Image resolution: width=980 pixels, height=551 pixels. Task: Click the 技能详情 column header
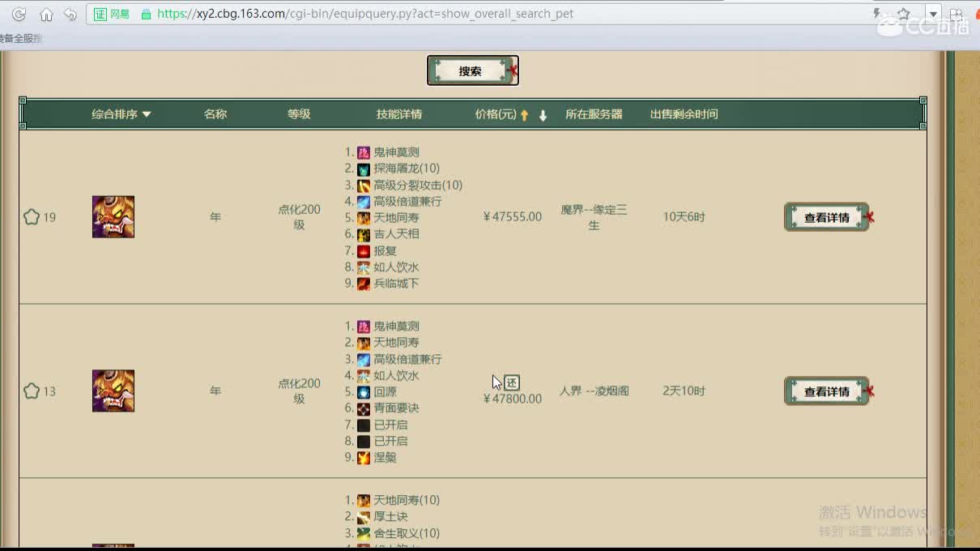(x=399, y=114)
